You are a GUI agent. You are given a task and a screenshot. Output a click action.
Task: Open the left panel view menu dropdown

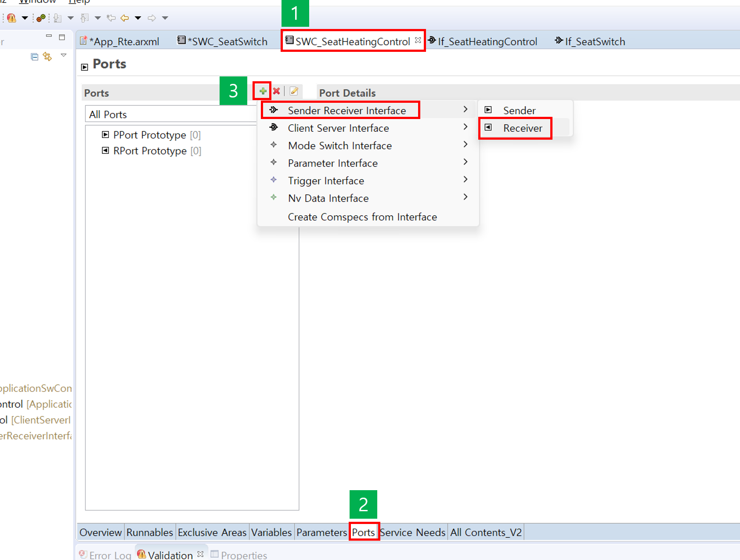pos(64,55)
